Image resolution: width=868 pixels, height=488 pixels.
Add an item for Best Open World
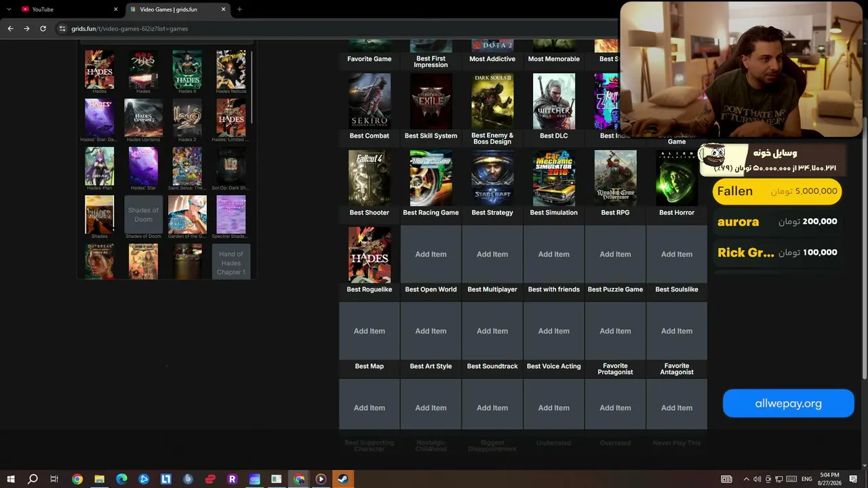[x=431, y=254]
